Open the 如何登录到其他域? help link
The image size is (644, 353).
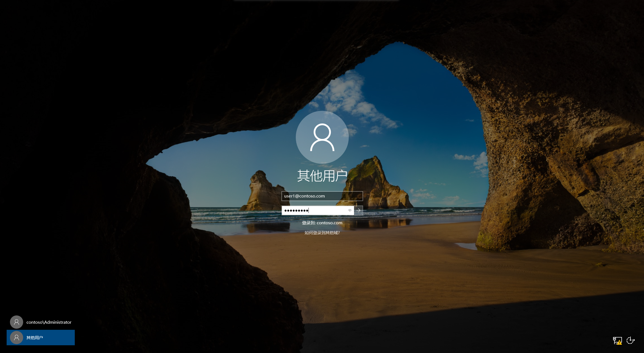pyautogui.click(x=322, y=233)
